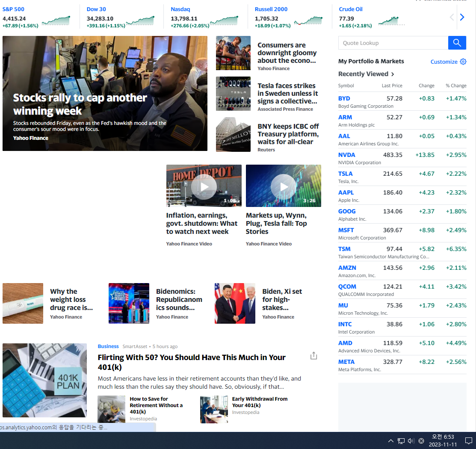Read BNY keeps ICBC off Treasury article
Viewport: 476px width, 449px height.
point(288,134)
